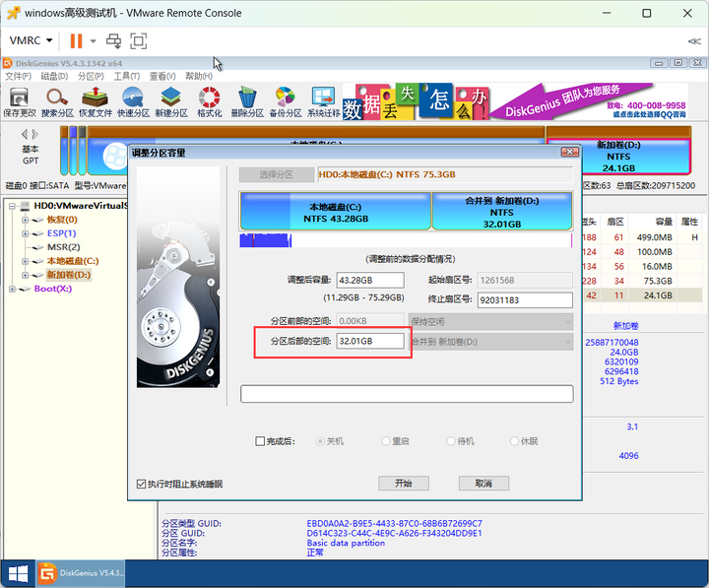Select 恢复(0) in the disk tree
709x588 pixels.
click(62, 220)
